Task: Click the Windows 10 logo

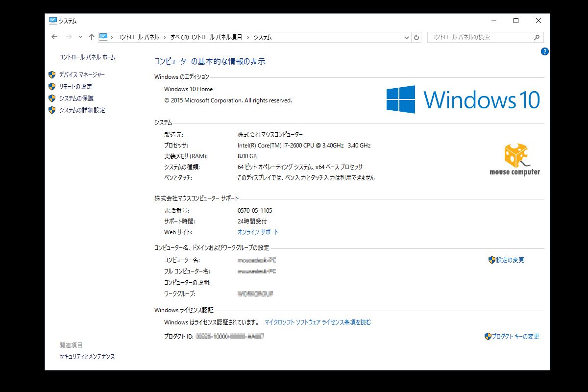Action: click(x=463, y=99)
